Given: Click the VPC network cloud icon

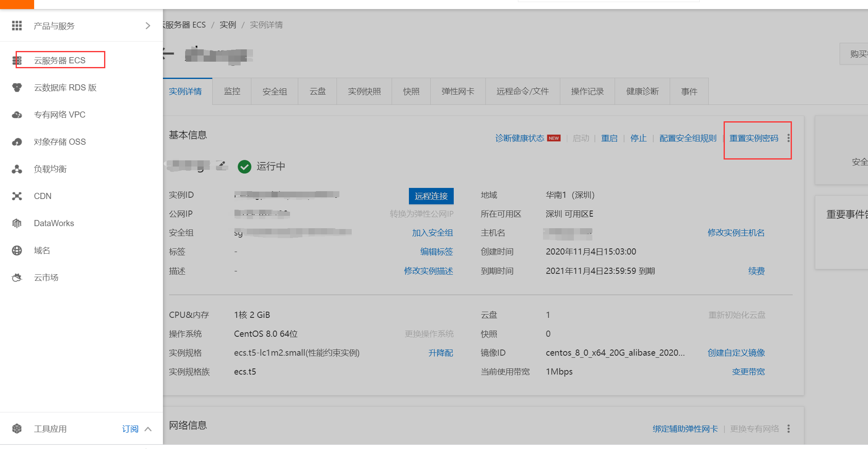Looking at the screenshot, I should [x=17, y=115].
